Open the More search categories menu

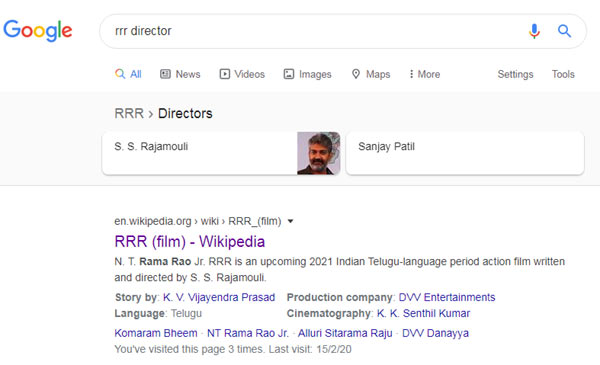(425, 74)
